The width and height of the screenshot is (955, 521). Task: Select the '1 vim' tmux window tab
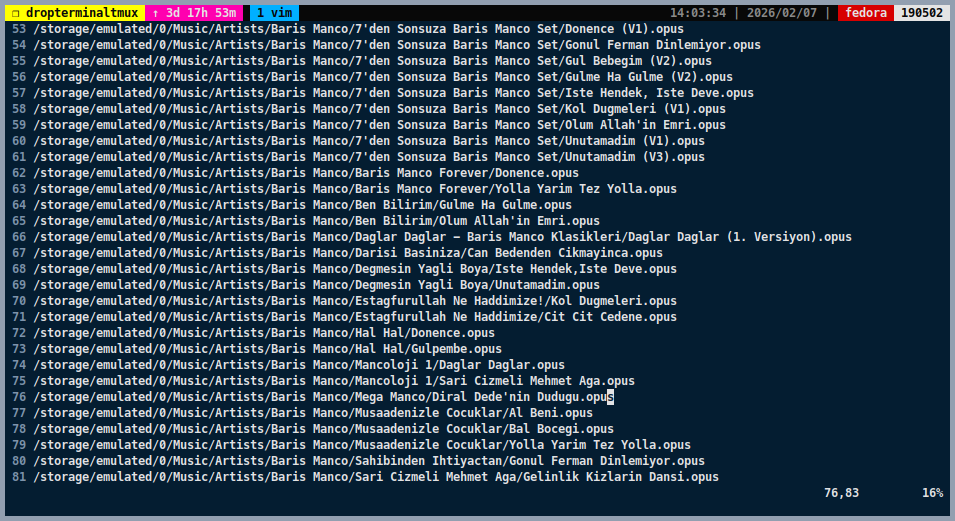tap(272, 13)
